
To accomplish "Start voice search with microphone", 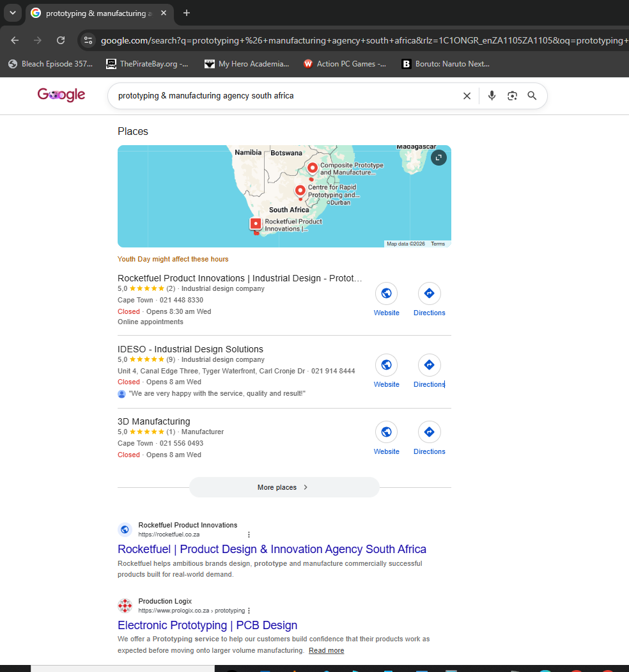I will [492, 95].
